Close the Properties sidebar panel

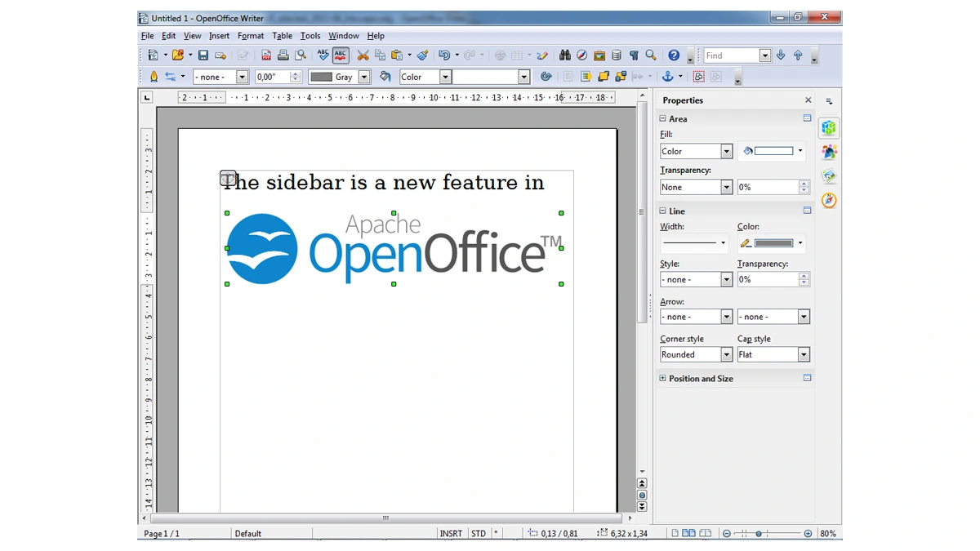808,100
